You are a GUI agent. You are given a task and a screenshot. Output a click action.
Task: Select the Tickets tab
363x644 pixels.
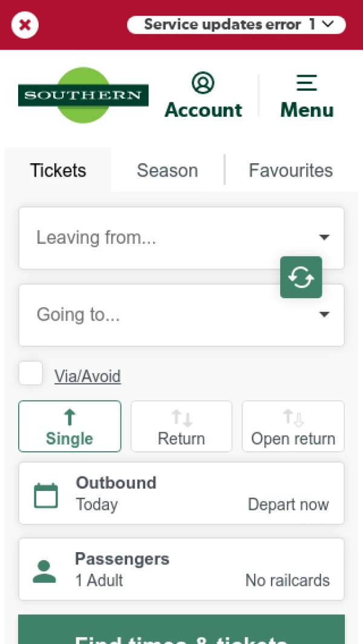point(58,171)
